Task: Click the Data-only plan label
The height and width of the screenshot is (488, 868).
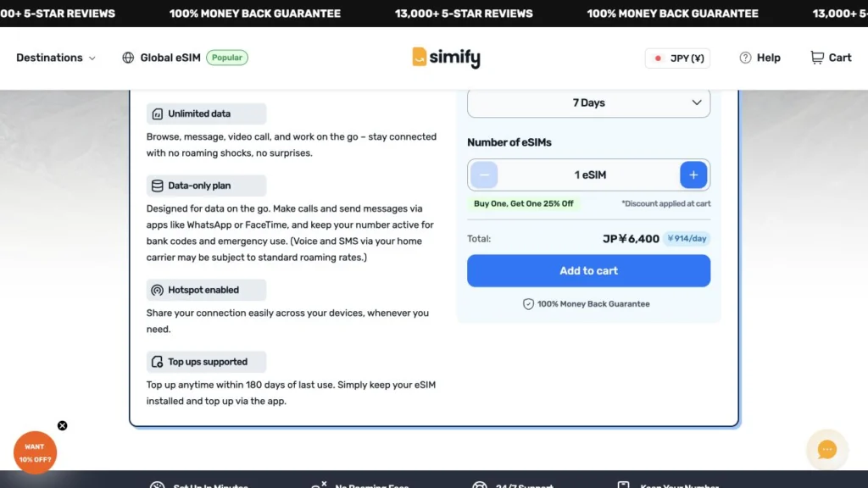Action: tap(199, 186)
